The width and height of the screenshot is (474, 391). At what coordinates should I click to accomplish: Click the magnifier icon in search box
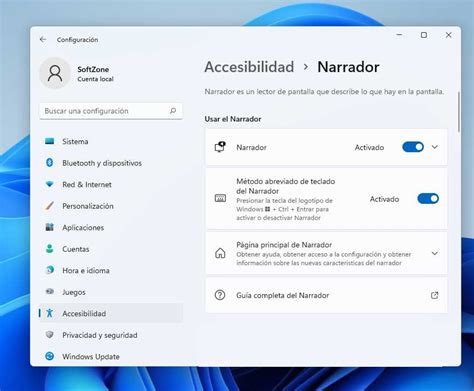173,111
